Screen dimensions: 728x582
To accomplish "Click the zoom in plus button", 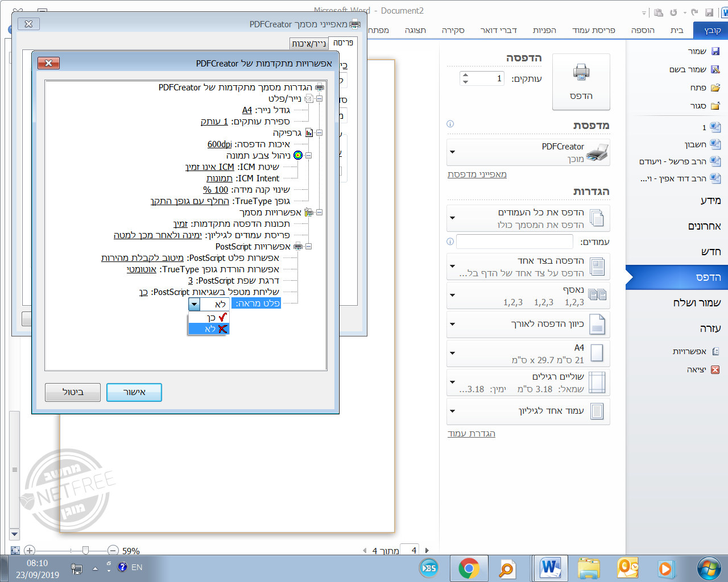I will coord(30,550).
